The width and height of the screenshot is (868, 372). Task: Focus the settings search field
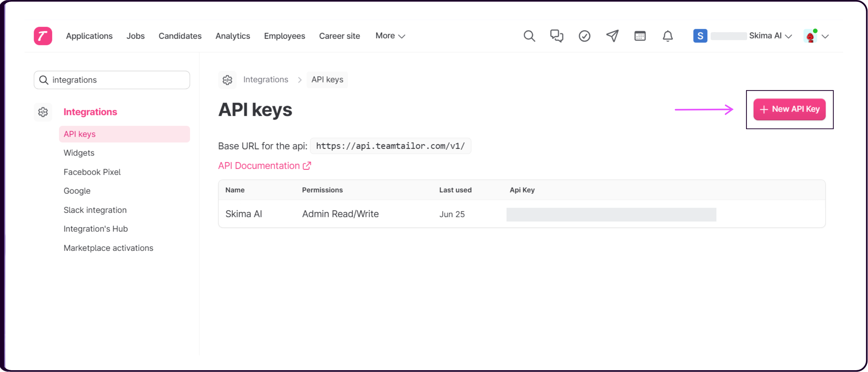coord(112,80)
